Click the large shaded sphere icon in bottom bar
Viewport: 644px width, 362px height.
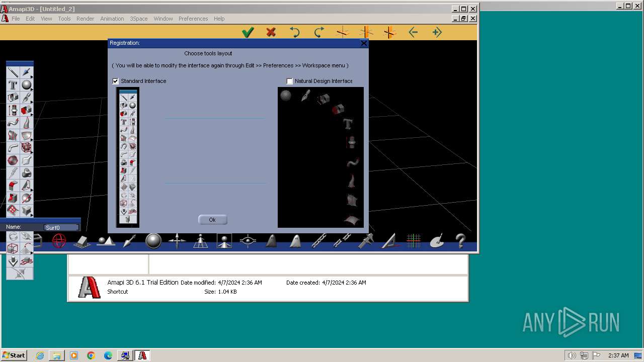pos(153,241)
